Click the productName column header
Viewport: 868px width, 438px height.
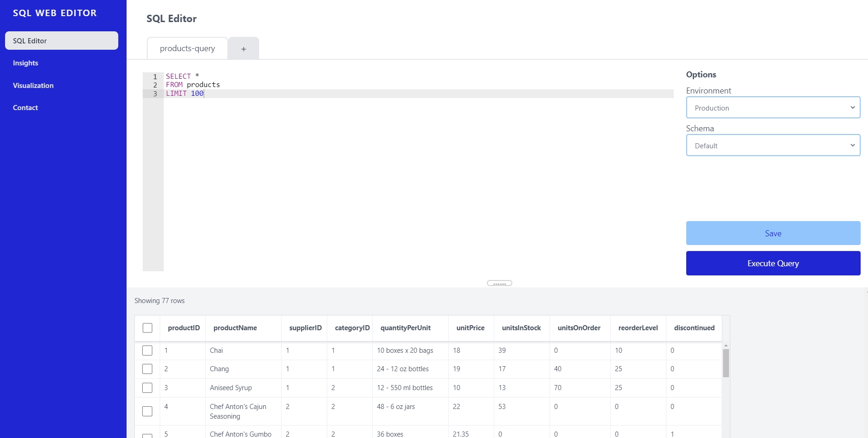point(235,327)
